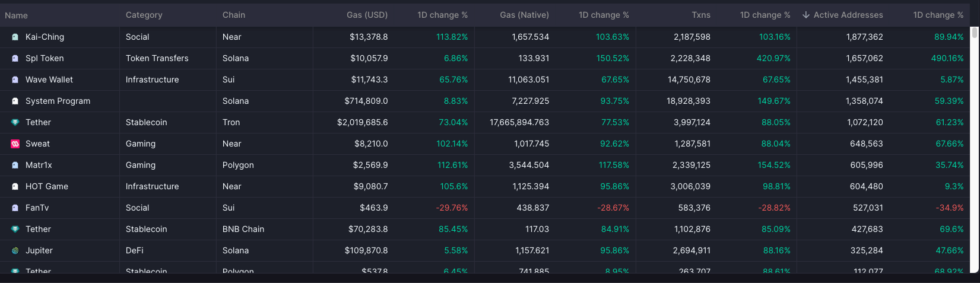Open the Spl Token name entry
Viewport: 980px width, 283px height.
pyautogui.click(x=45, y=58)
